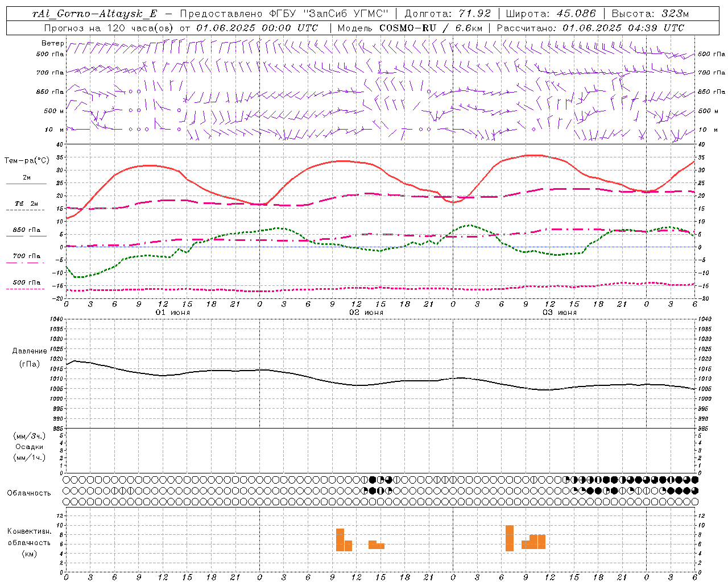This screenshot has height=582, width=728.
Task: Click the 500 гПа temperature legend label
Action: click(27, 282)
